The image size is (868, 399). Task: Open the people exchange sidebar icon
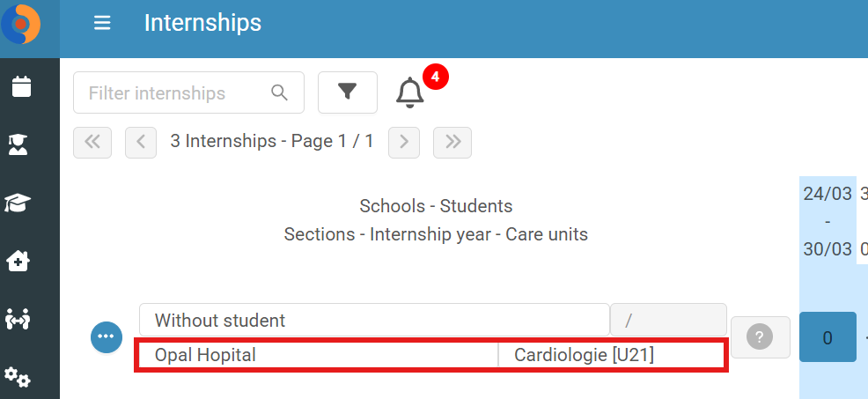(x=17, y=319)
